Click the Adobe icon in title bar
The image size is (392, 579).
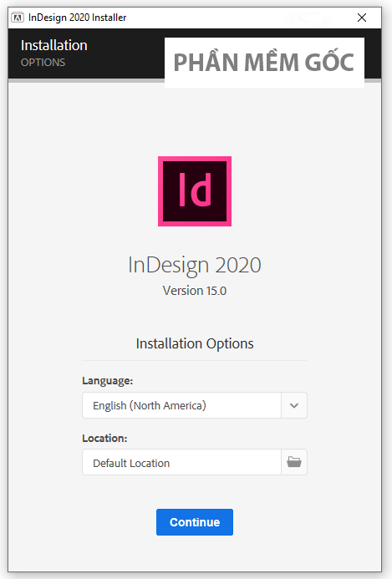coord(18,18)
